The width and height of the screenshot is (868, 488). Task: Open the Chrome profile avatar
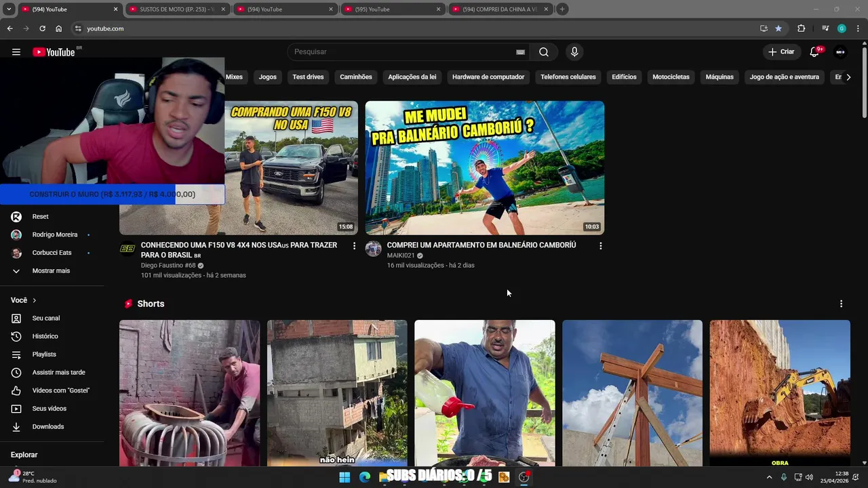coord(842,28)
